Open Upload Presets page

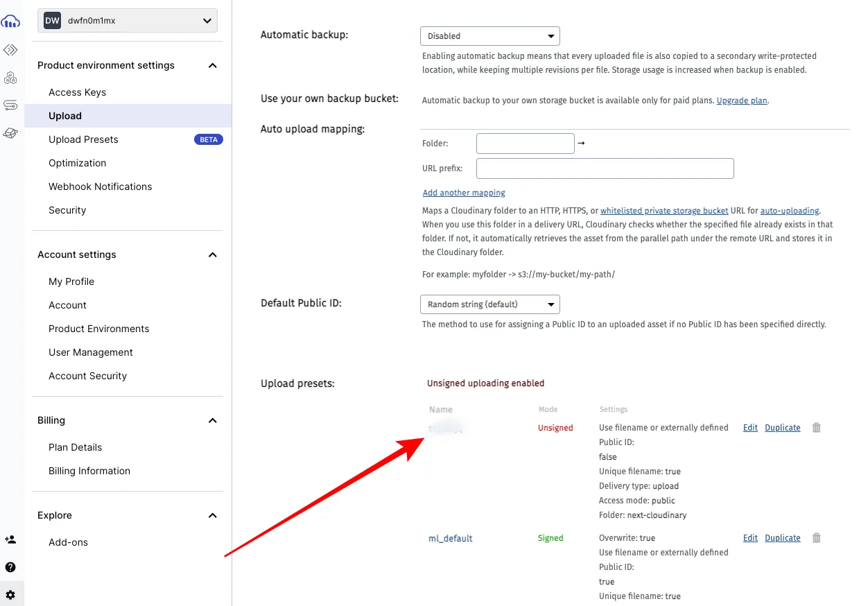83,139
